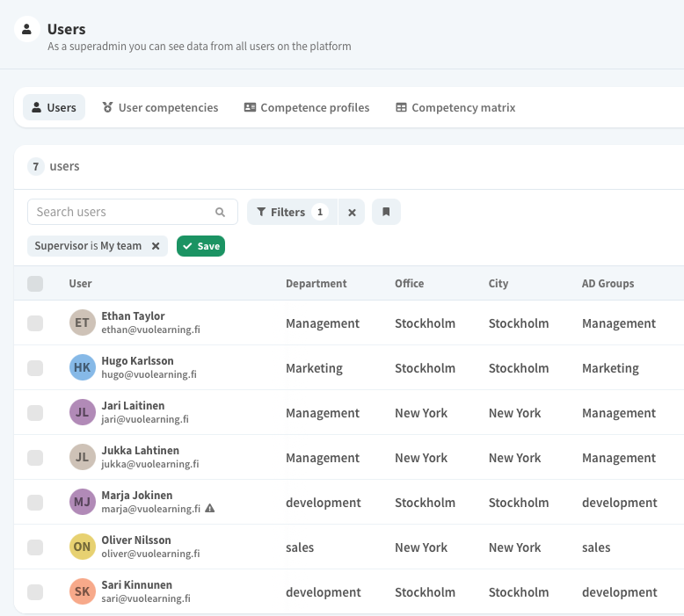Click the search magnifier icon
The height and width of the screenshot is (616, 684).
tap(221, 213)
